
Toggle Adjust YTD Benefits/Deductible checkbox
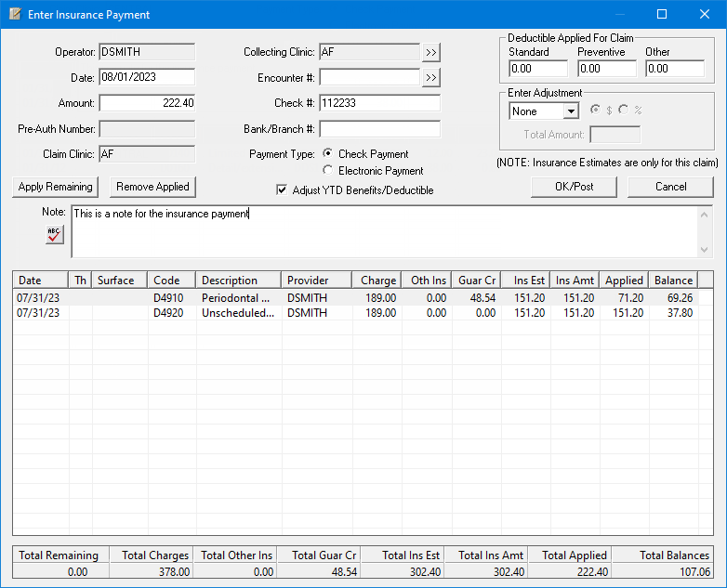283,190
